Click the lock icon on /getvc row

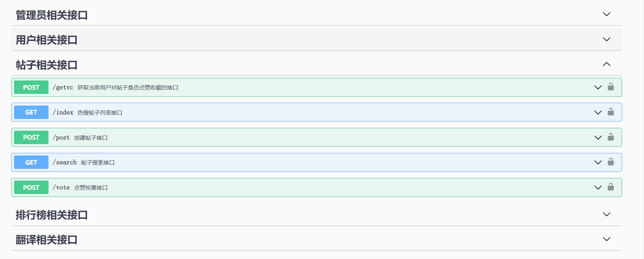[x=611, y=87]
